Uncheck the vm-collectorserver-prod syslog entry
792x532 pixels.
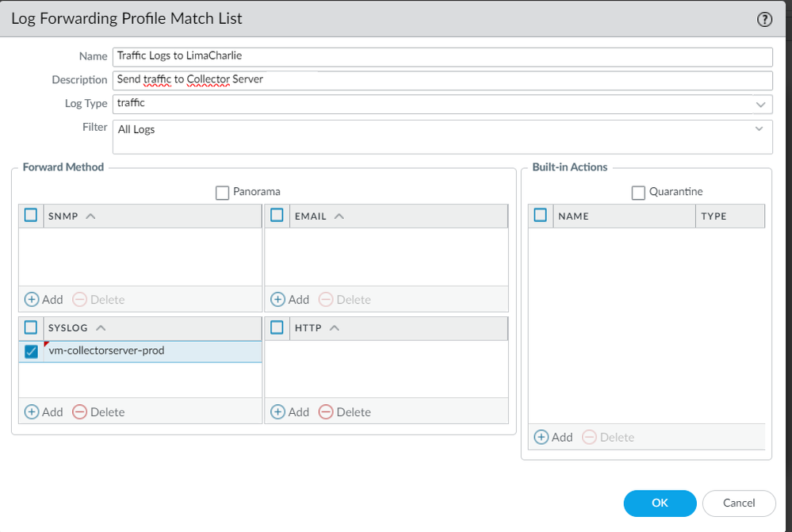coord(32,352)
